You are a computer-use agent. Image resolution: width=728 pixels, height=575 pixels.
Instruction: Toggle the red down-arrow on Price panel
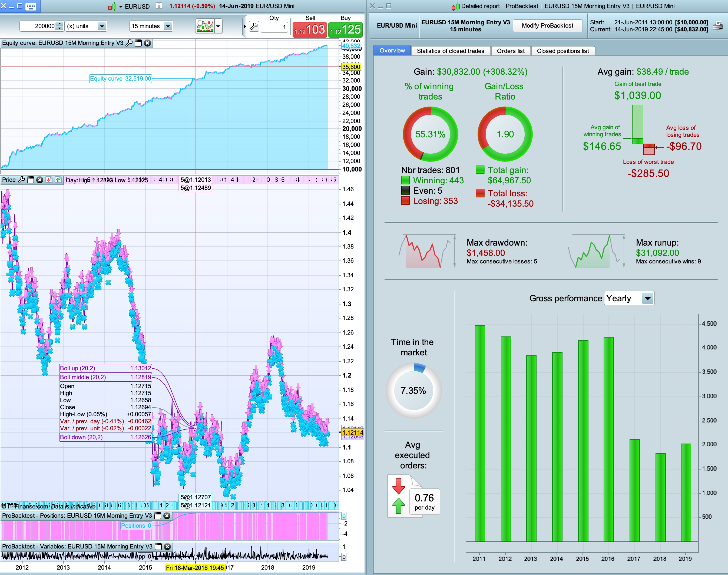pyautogui.click(x=49, y=180)
